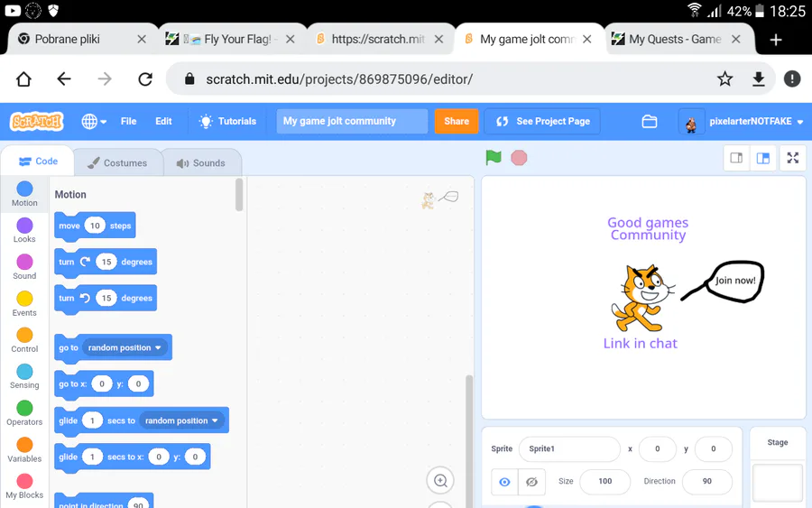Switch to small stage layout

click(x=736, y=158)
